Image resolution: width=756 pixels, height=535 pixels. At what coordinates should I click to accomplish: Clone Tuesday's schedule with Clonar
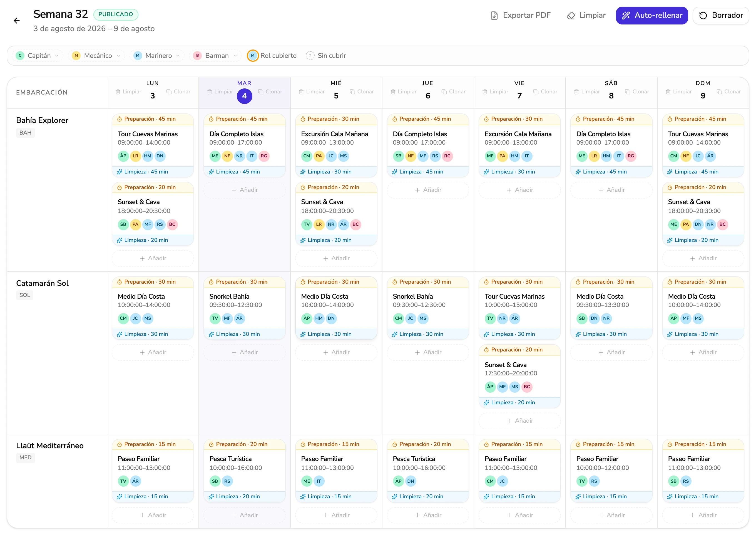[x=270, y=92]
